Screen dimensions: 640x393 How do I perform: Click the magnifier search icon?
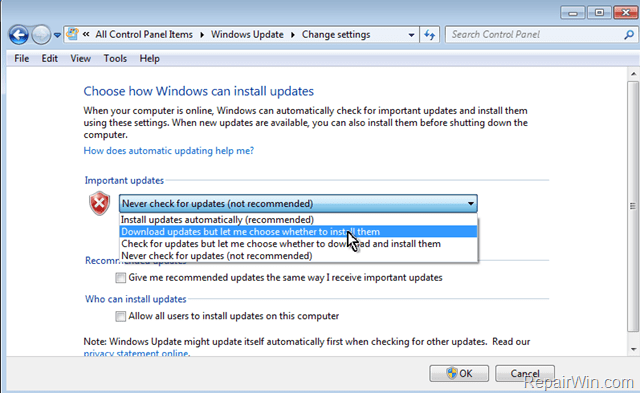point(629,35)
